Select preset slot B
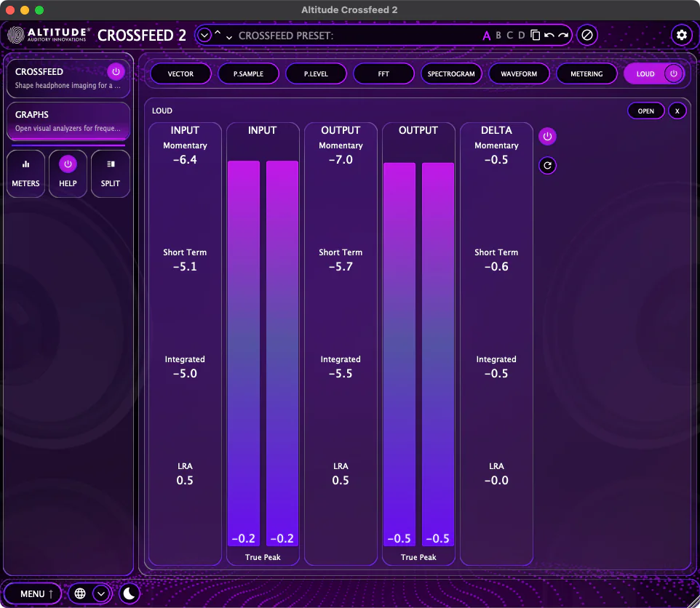This screenshot has height=608, width=700. (498, 35)
